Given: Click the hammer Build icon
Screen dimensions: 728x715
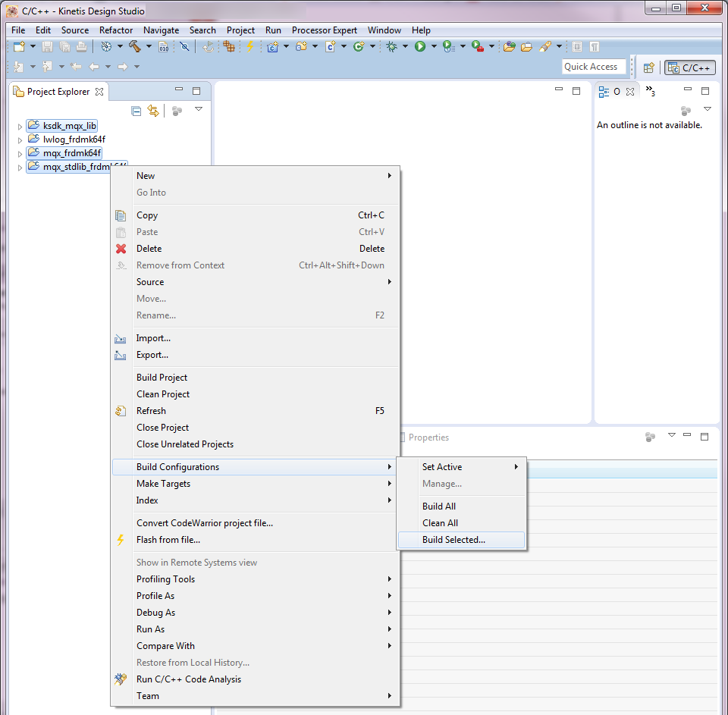Looking at the screenshot, I should point(135,46).
